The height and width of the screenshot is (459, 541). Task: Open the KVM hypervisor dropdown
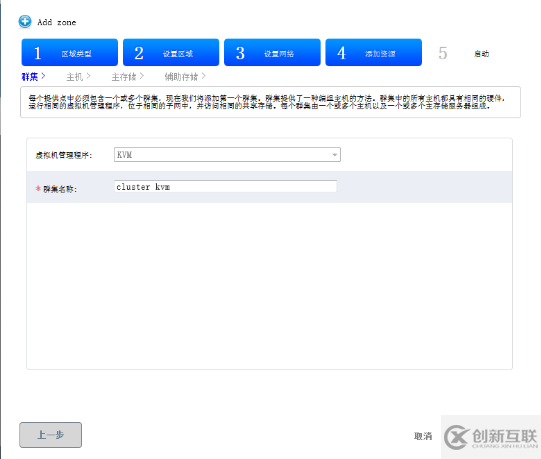(227, 155)
